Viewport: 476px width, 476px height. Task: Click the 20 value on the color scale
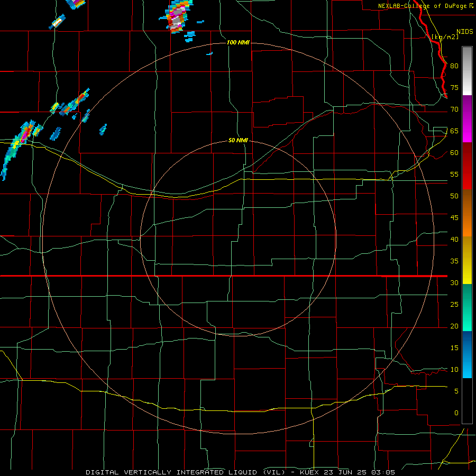pyautogui.click(x=454, y=326)
